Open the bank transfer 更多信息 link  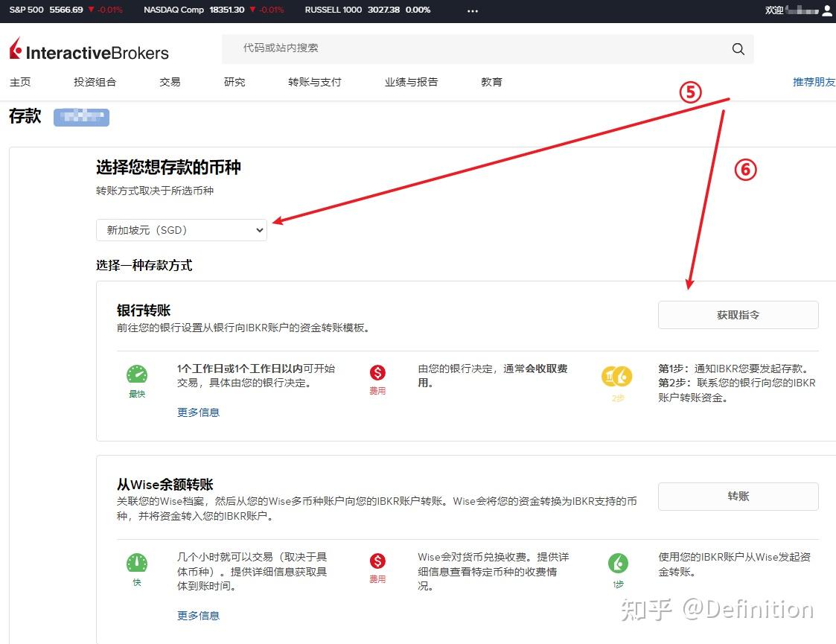coord(198,412)
